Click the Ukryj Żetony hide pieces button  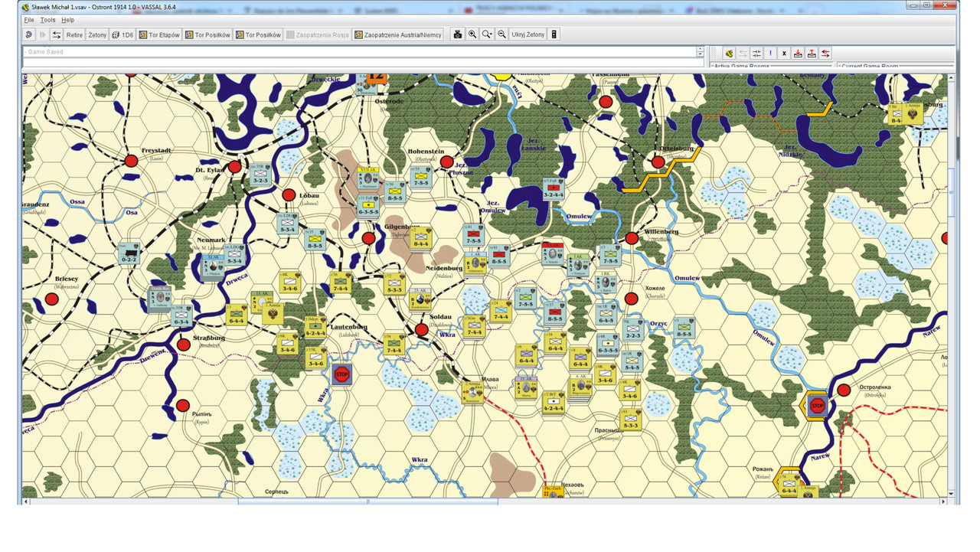(528, 34)
